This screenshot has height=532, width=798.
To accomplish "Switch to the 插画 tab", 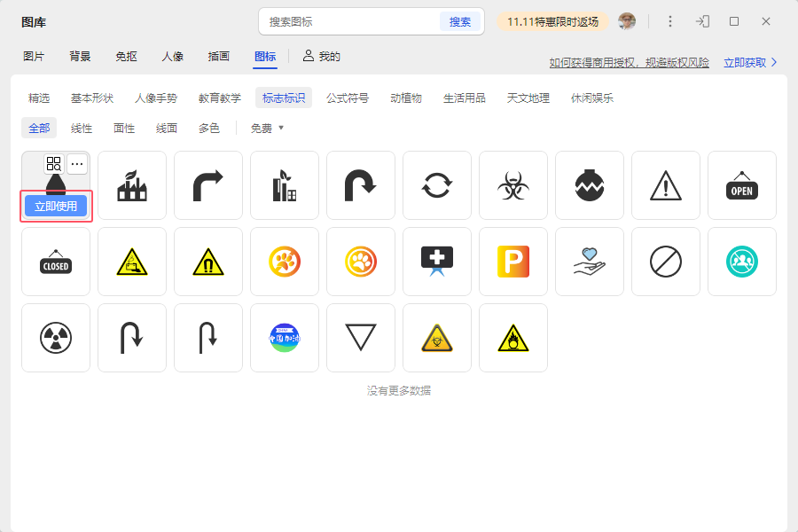I will pyautogui.click(x=219, y=57).
